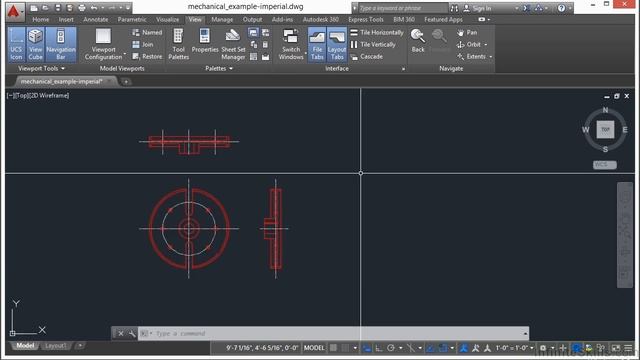
Task: Open the Properties palette
Action: (x=205, y=41)
